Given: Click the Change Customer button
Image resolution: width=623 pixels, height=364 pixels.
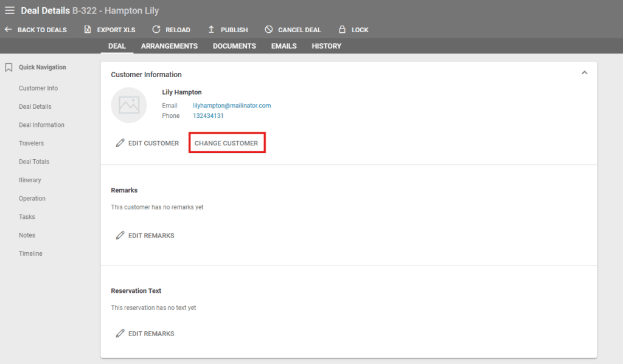Looking at the screenshot, I should tap(226, 143).
